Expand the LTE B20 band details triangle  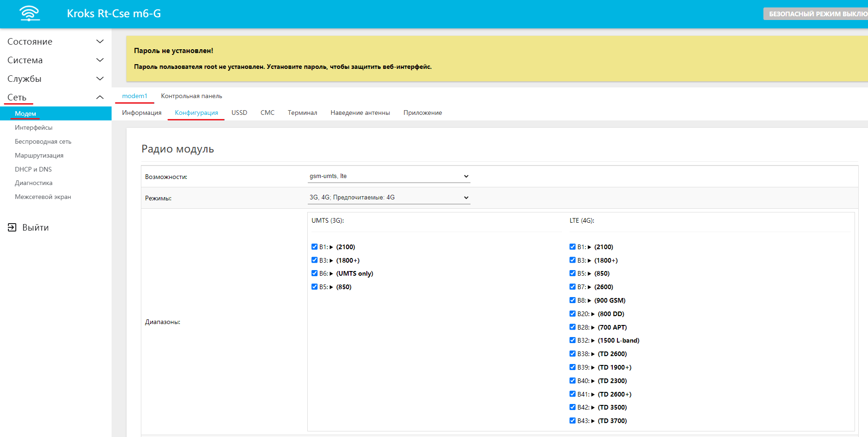(x=593, y=314)
